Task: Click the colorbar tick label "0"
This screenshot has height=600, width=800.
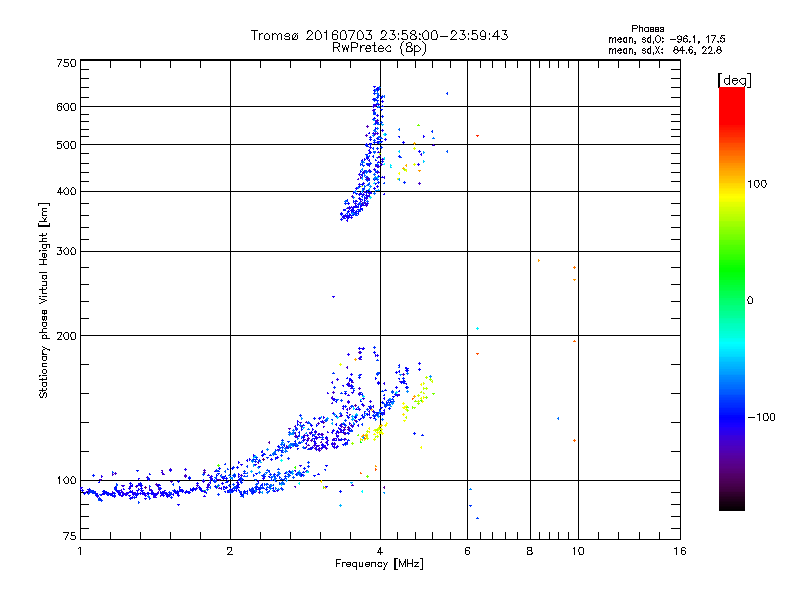Action: (750, 301)
